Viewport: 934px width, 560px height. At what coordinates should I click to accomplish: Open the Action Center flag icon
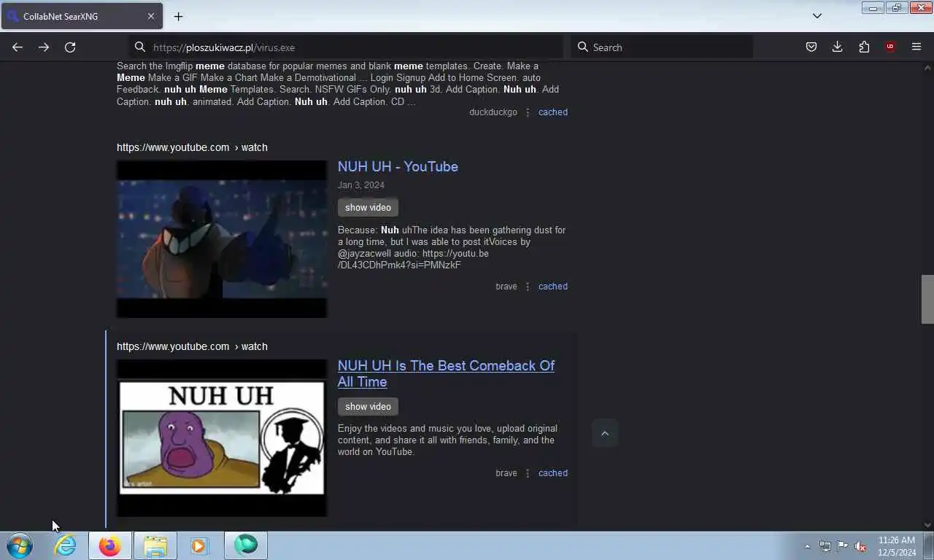[843, 546]
